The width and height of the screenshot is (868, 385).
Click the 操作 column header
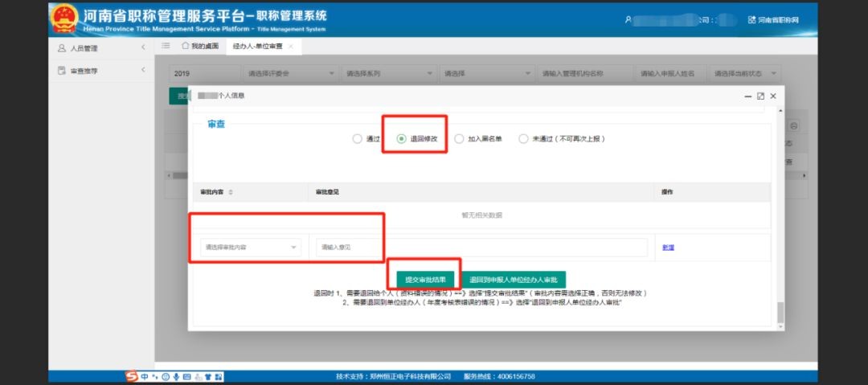(x=667, y=192)
